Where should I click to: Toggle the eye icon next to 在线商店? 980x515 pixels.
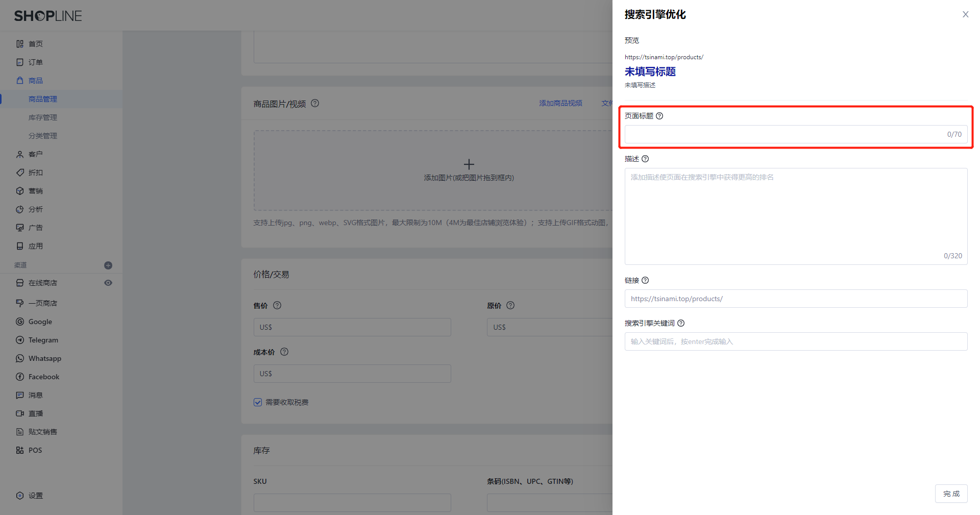pos(108,283)
